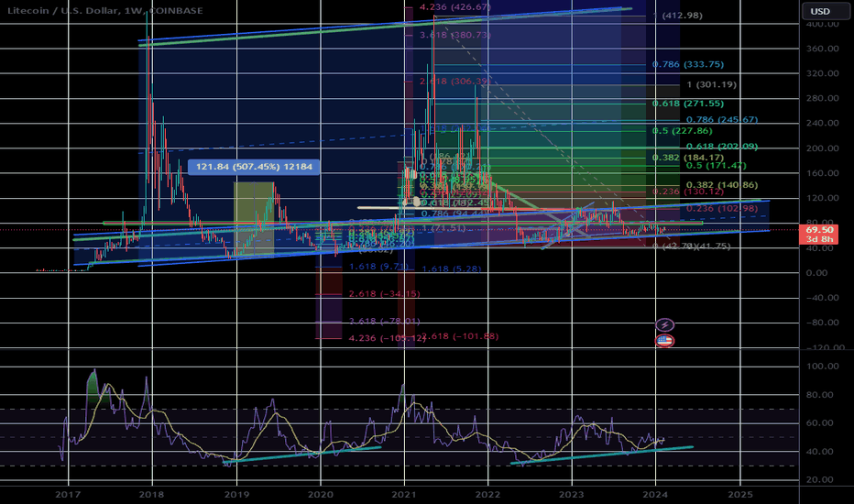
Task: Click Fib label 1.618 (9.71)
Action: [x=378, y=267]
